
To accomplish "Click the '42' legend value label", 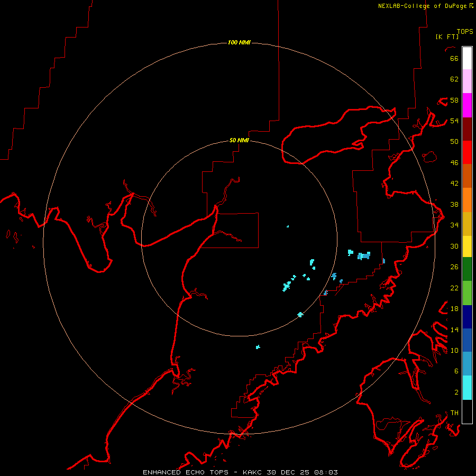I will [454, 184].
